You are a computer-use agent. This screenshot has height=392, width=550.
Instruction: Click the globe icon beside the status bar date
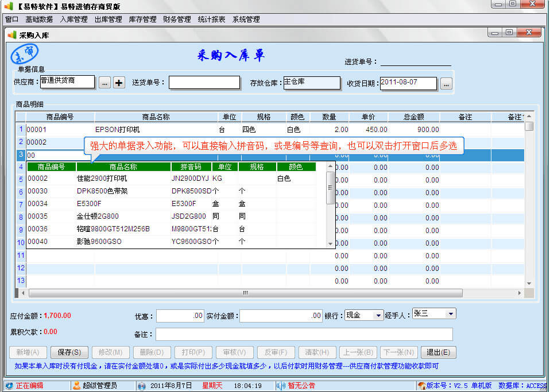[142, 386]
